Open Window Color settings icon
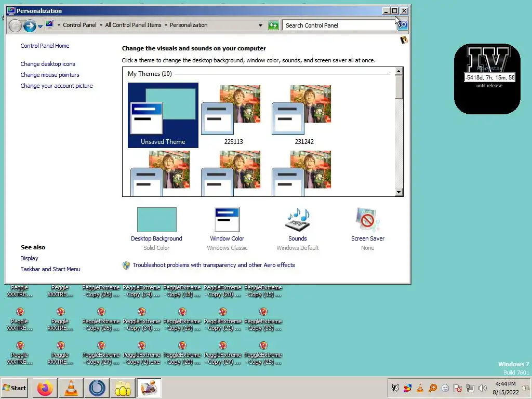This screenshot has height=399, width=532. [227, 220]
